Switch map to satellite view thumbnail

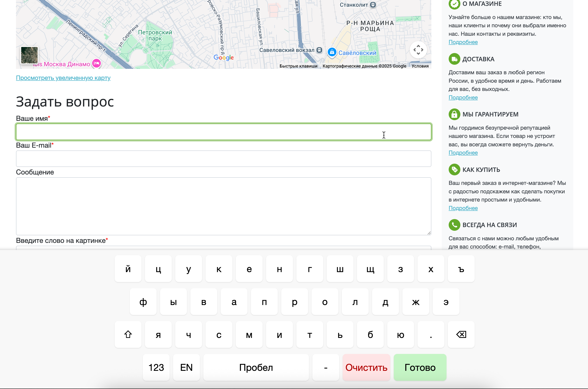[29, 55]
